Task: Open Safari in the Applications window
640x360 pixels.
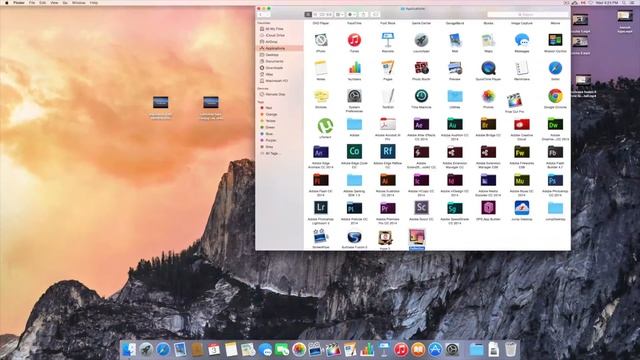Action: tap(555, 68)
